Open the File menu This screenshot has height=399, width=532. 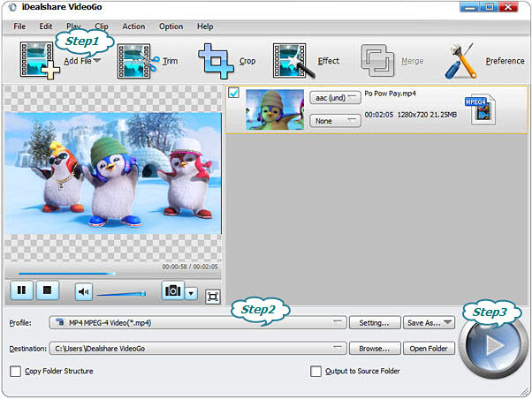coord(19,26)
